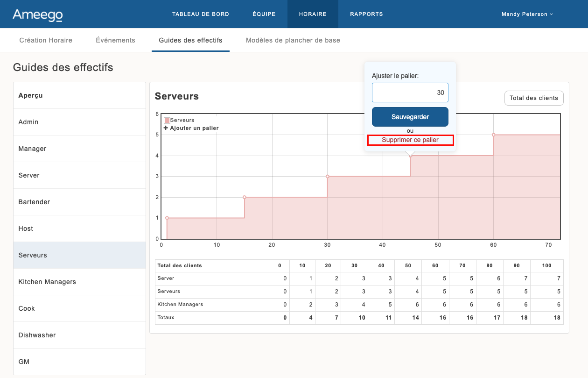The width and height of the screenshot is (588, 378).
Task: Click the chart tier point at 60 clients
Action: tap(493, 135)
